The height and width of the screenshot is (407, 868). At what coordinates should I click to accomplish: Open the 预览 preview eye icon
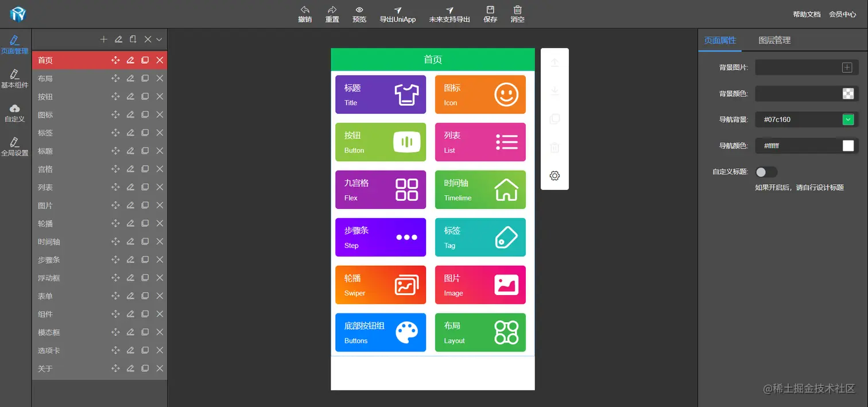tap(359, 10)
